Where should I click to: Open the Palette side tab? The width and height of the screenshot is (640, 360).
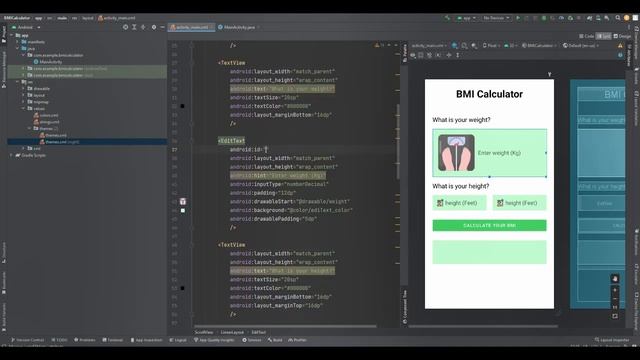point(405,53)
